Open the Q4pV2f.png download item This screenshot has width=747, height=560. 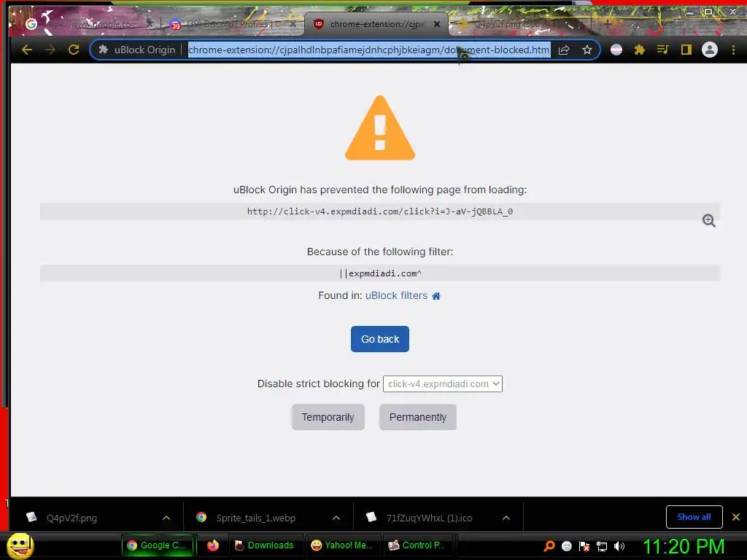71,518
